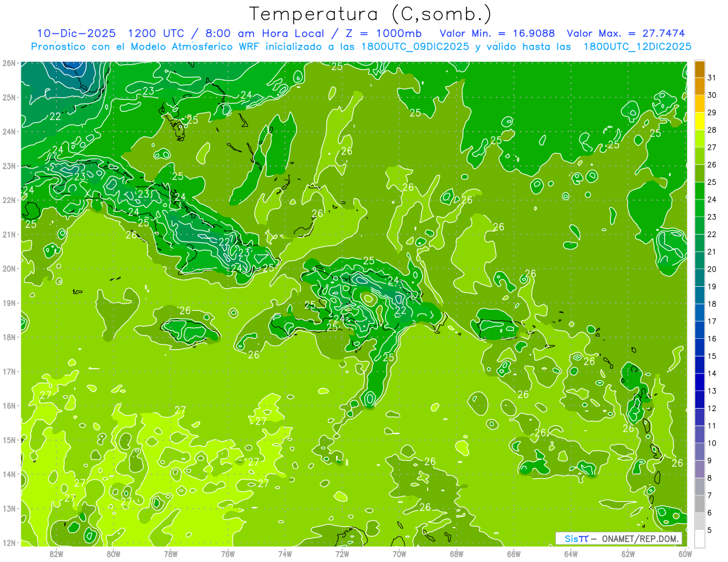Click the "Sis" logo text in credit box
The image size is (728, 562).
point(572,538)
